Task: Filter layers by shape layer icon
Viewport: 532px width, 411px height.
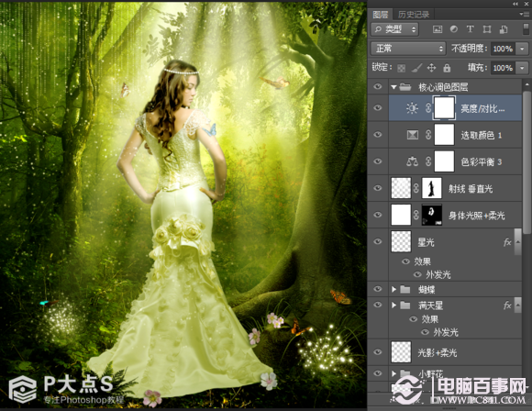Action: pyautogui.click(x=487, y=29)
